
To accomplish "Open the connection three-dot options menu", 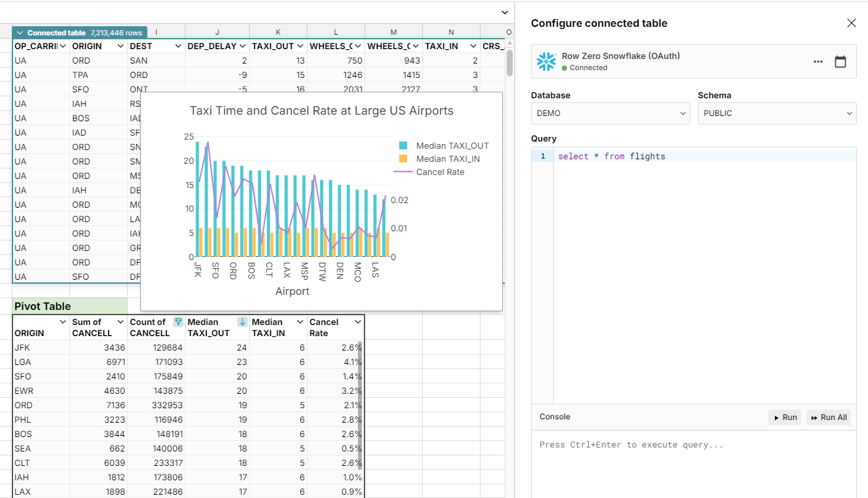I will click(818, 62).
